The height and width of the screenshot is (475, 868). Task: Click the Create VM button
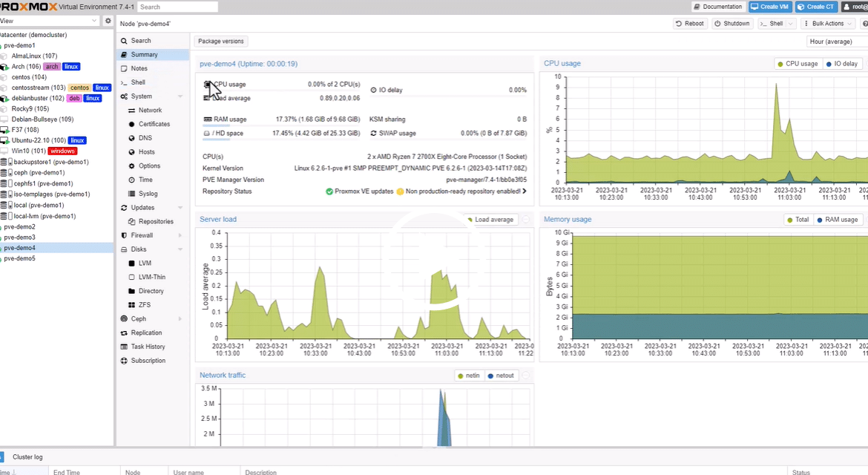coord(769,7)
